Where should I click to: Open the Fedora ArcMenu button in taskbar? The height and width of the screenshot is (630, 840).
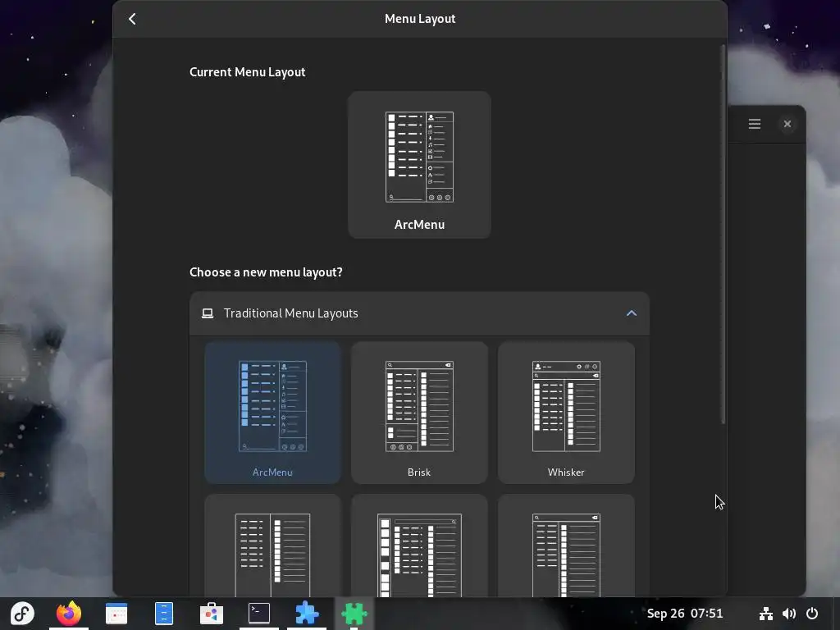pyautogui.click(x=22, y=614)
